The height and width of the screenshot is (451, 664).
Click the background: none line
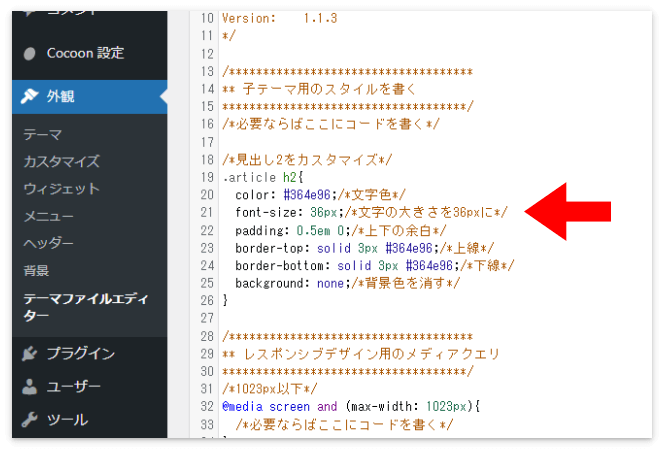(348, 283)
